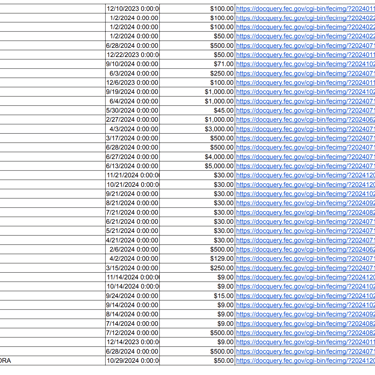Select the date cell 9/14/2024 0:00:00
The height and width of the screenshot is (375, 375).
(x=133, y=305)
